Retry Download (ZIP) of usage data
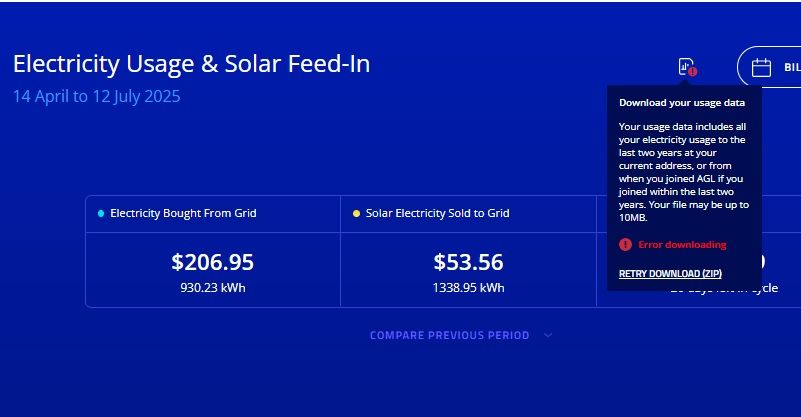Image resolution: width=801 pixels, height=417 pixels. coord(670,273)
